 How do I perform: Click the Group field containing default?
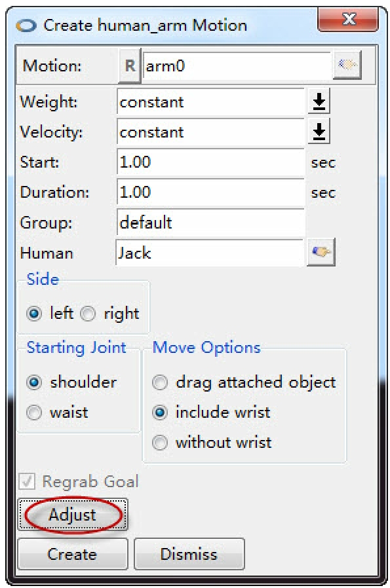[210, 223]
